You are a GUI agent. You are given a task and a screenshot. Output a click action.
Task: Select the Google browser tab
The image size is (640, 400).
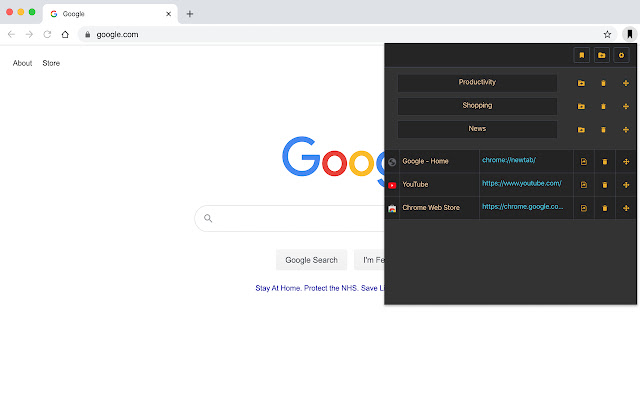[110, 14]
